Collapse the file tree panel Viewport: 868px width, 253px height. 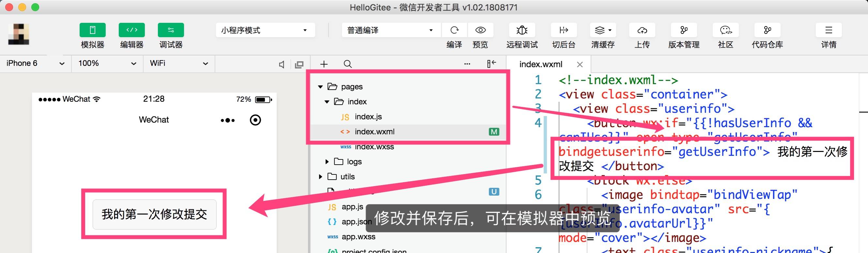click(492, 64)
